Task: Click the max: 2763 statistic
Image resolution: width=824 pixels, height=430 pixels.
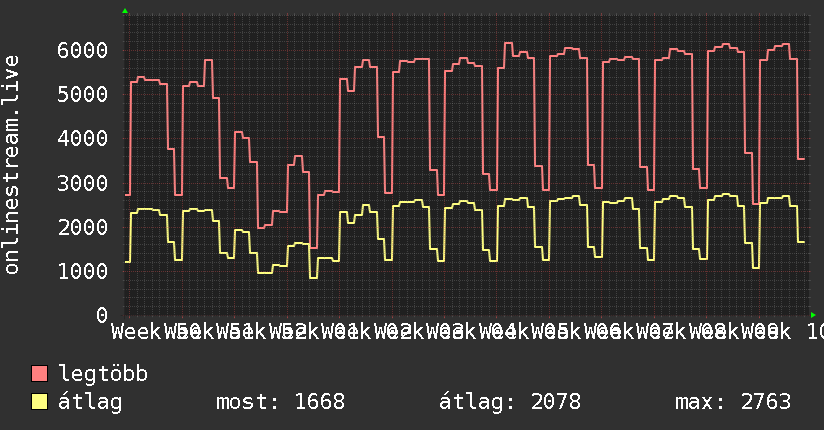Action: [x=733, y=402]
